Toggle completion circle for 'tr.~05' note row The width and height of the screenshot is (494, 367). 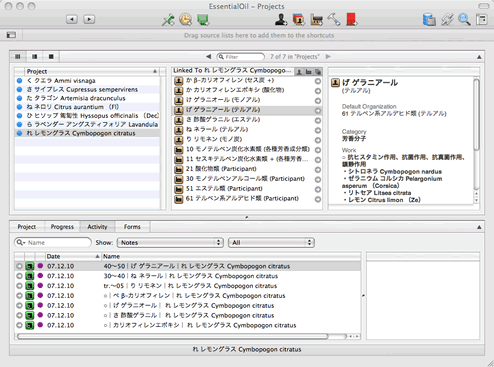19,286
